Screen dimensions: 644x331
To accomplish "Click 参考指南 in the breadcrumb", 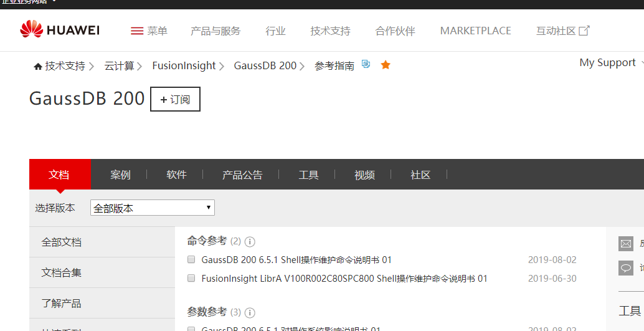I will 334,66.
